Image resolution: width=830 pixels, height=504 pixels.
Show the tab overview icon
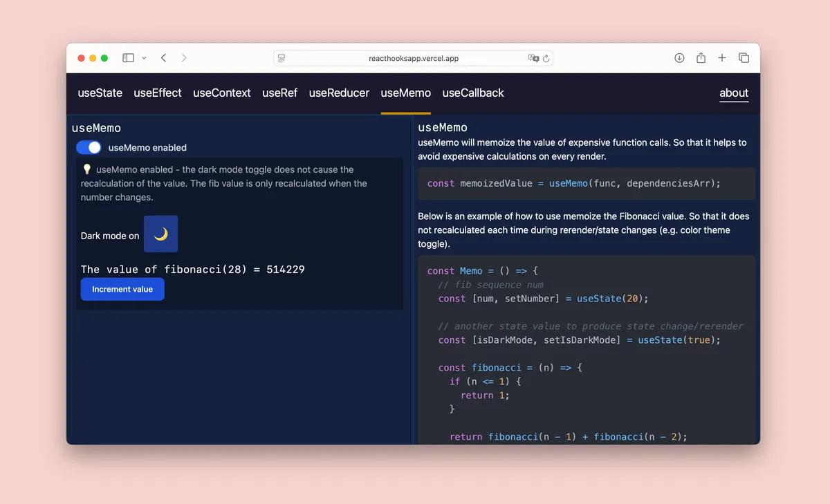[744, 58]
